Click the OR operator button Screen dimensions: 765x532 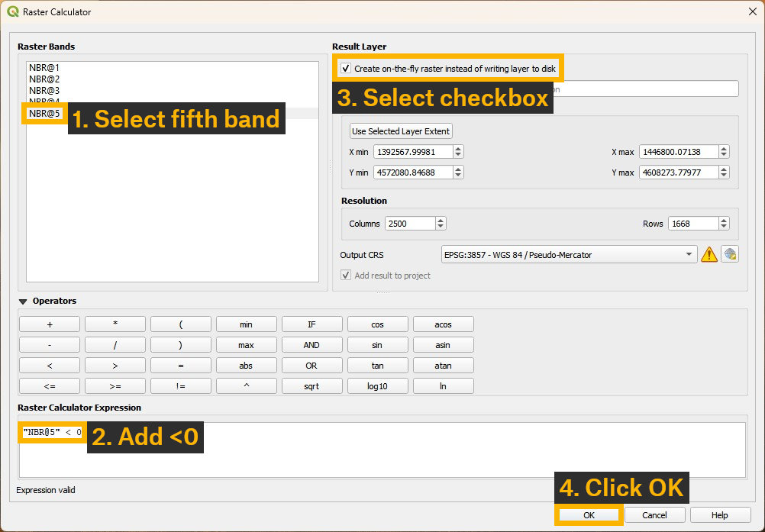point(311,366)
